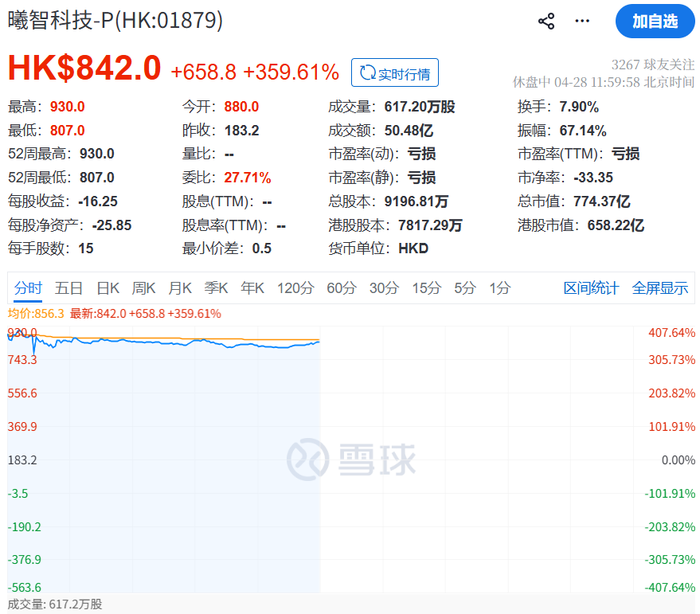
Task: Click the 最小价差 value 0.5
Action: (262, 248)
